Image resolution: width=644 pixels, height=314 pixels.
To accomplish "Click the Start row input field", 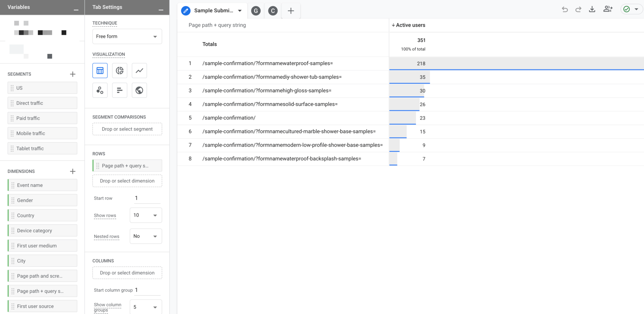I will point(147,198).
